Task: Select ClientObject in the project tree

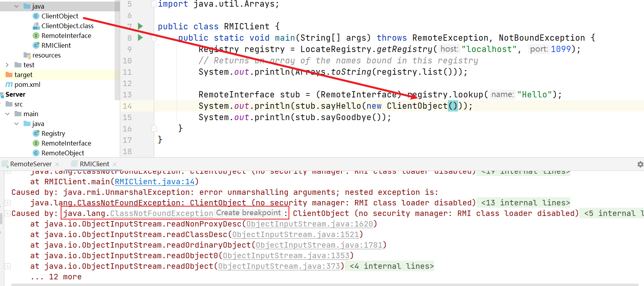Action: pos(60,16)
